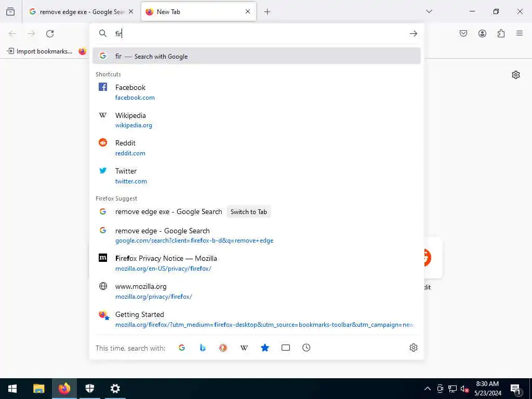This screenshot has width=532, height=399.
Task: Open the Firefox View icon
Action: pyautogui.click(x=10, y=11)
